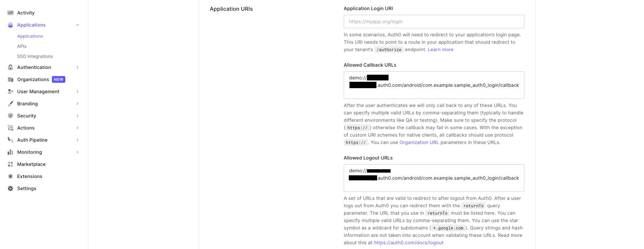
Task: Click the Application Login URI input field
Action: (x=434, y=22)
